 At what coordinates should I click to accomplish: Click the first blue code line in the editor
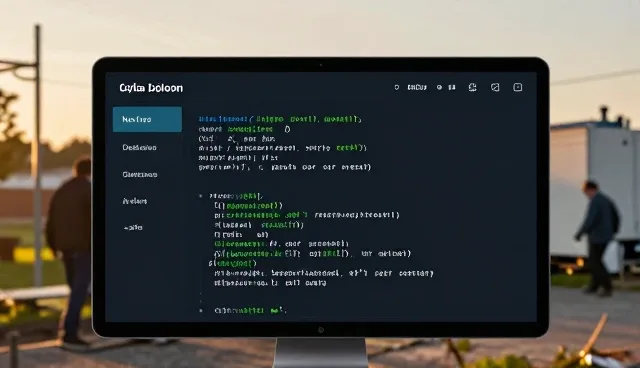click(280, 119)
